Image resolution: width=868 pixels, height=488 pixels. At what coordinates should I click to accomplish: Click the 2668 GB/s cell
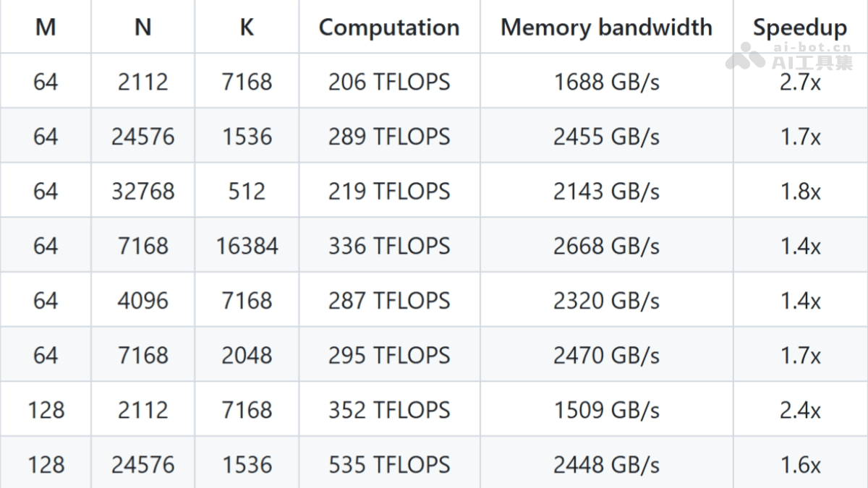(x=606, y=247)
